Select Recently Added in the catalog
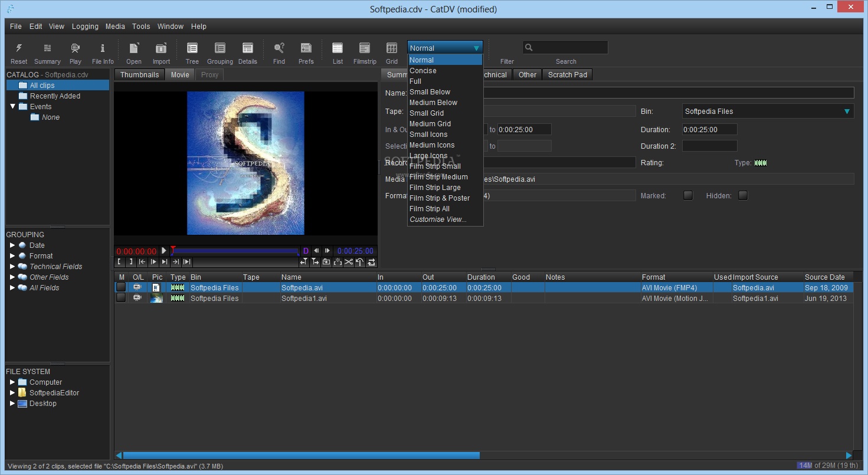Screen dimensions: 868x475 click(55, 96)
